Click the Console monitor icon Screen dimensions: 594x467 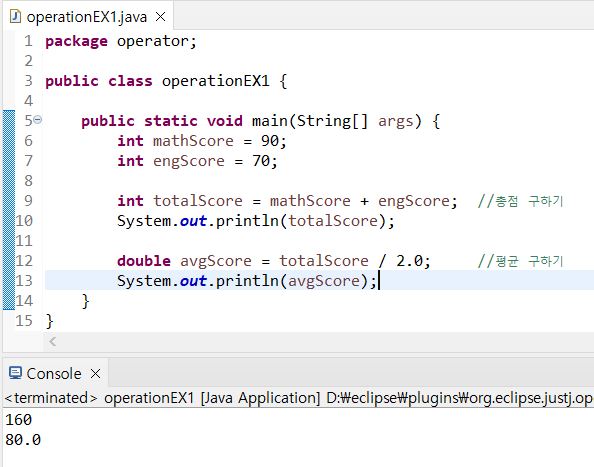tap(15, 373)
